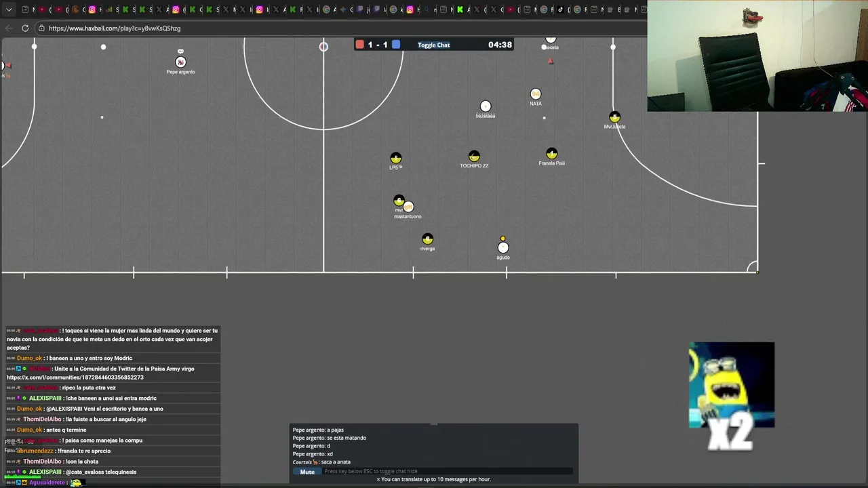Click the LPS™ player disc
This screenshot has height=488, width=868.
pyautogui.click(x=396, y=158)
